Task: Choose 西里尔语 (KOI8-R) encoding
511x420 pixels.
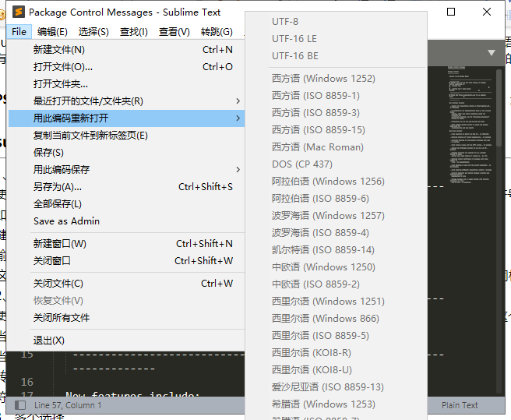Action: point(312,353)
